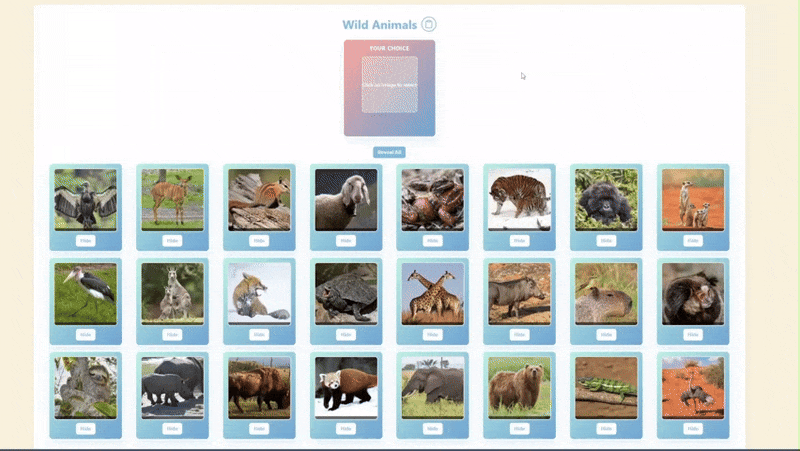Viewport: 800px width, 451px height.
Task: Hide the marabou stork card
Action: pos(85,335)
